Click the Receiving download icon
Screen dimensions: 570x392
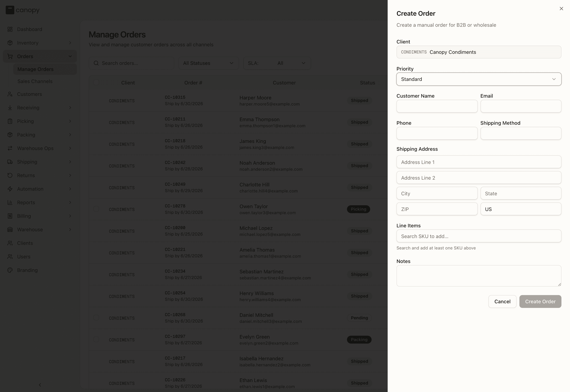point(10,108)
